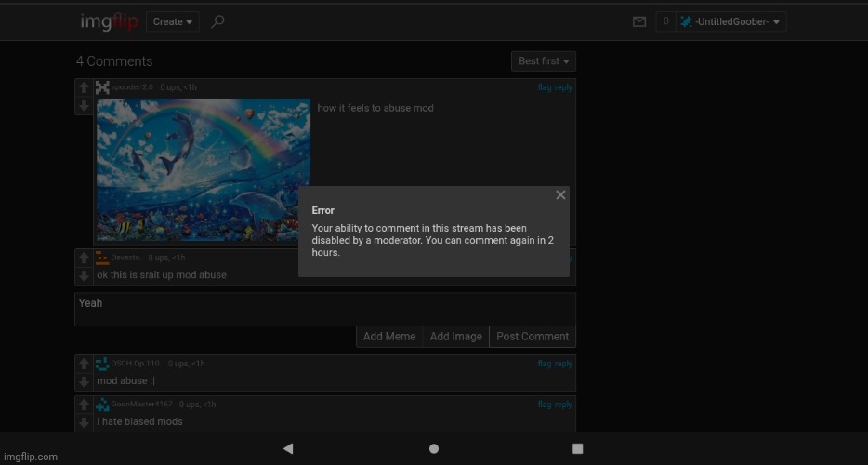Downvote the spooder 2.0 comment
This screenshot has width=868, height=465.
click(x=84, y=106)
